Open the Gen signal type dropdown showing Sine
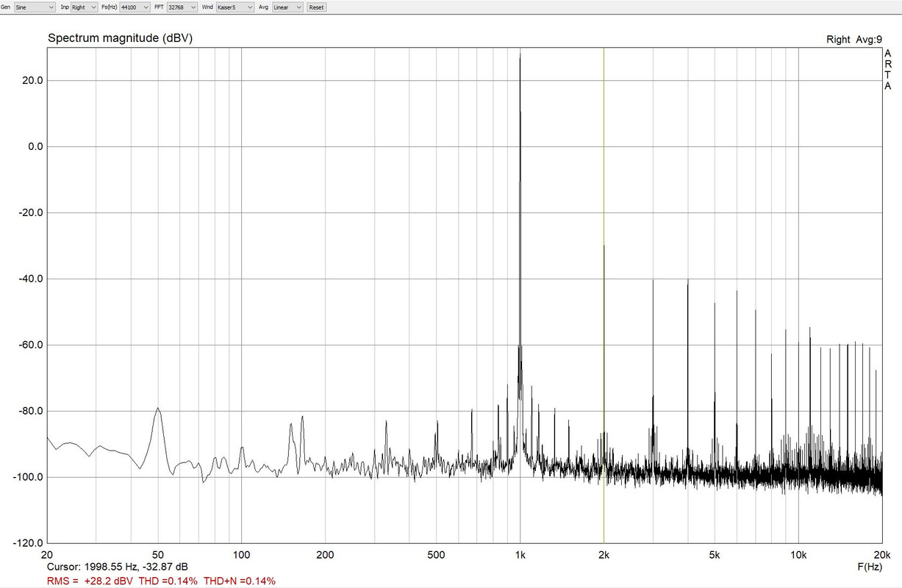The height and width of the screenshot is (588, 902). click(x=35, y=7)
